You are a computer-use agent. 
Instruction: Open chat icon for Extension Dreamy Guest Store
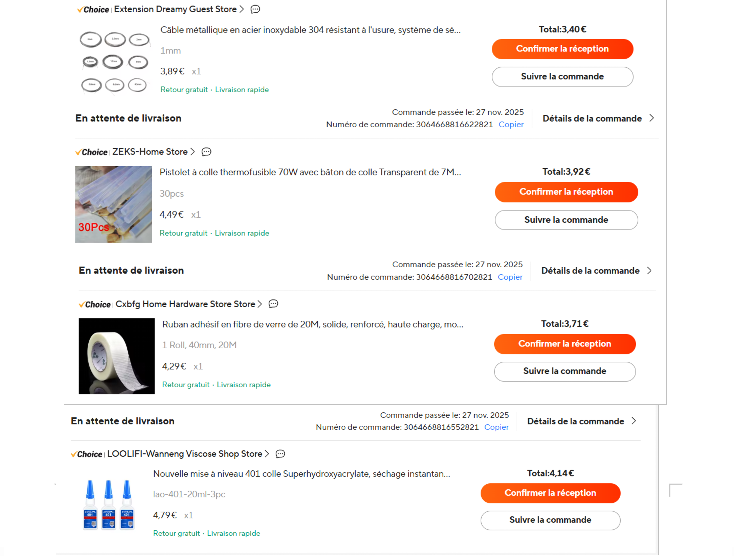tap(255, 9)
